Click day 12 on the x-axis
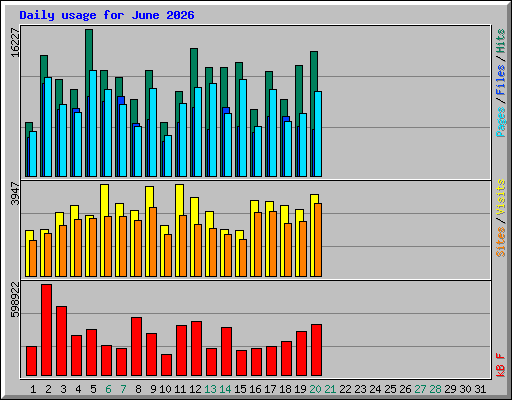Viewport: 512px width, 400px height. [195, 389]
